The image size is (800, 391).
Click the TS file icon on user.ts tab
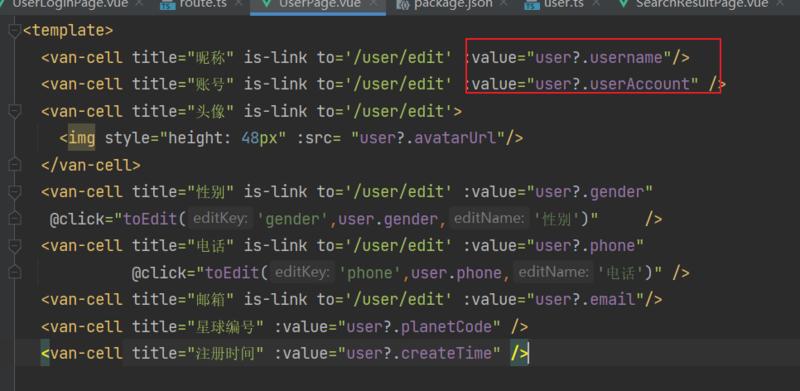[x=532, y=4]
